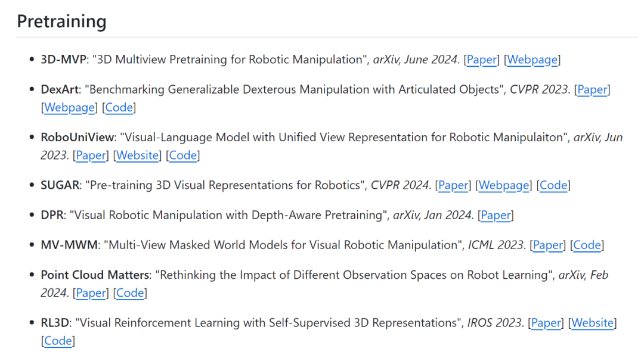Click the Pretraining section heading
The width and height of the screenshot is (644, 361).
[x=61, y=21]
